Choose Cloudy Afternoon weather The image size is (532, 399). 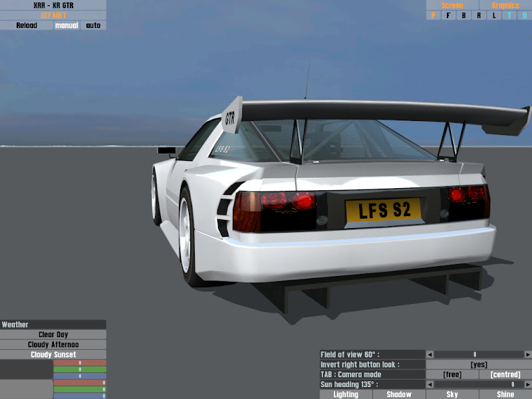point(53,344)
